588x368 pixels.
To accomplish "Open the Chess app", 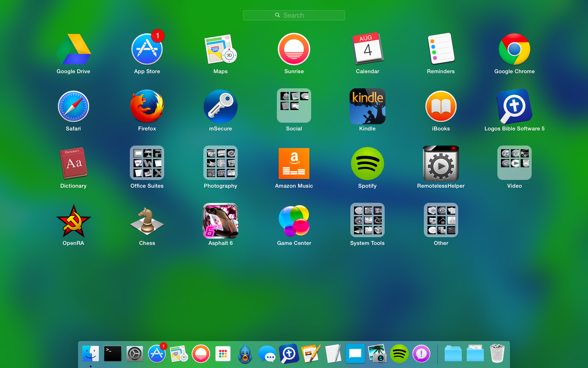I will (147, 221).
